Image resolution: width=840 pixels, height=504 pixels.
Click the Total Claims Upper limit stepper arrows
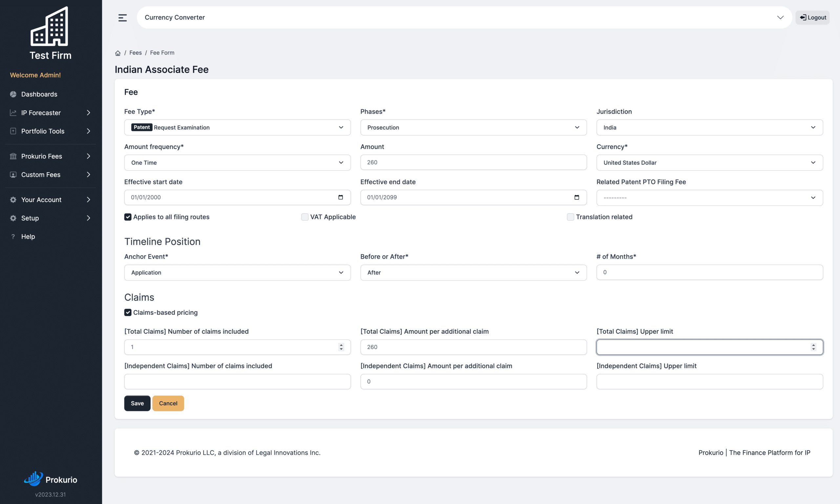(813, 347)
